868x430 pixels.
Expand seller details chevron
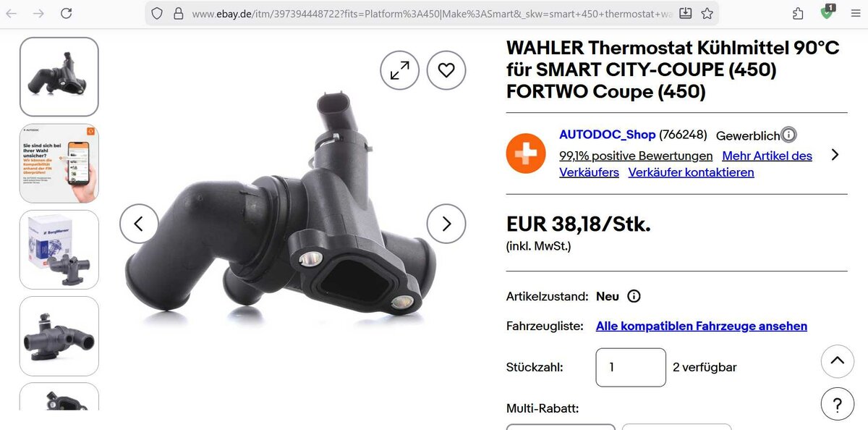tap(835, 154)
